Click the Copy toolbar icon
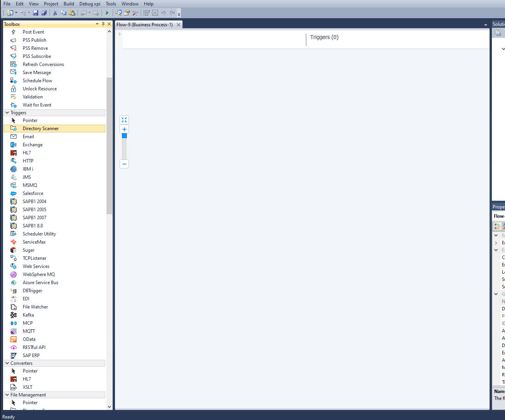This screenshot has width=505, height=420. 63,13
